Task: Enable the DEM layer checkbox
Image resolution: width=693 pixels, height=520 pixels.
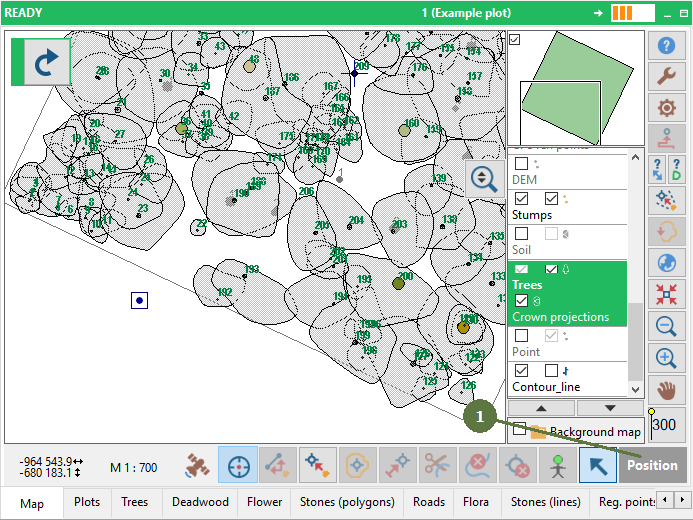Action: [x=522, y=163]
